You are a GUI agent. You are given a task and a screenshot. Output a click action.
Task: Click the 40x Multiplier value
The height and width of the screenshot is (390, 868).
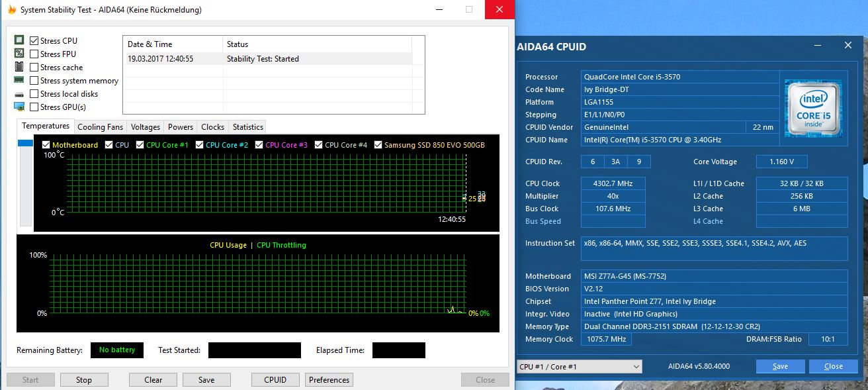tap(613, 196)
